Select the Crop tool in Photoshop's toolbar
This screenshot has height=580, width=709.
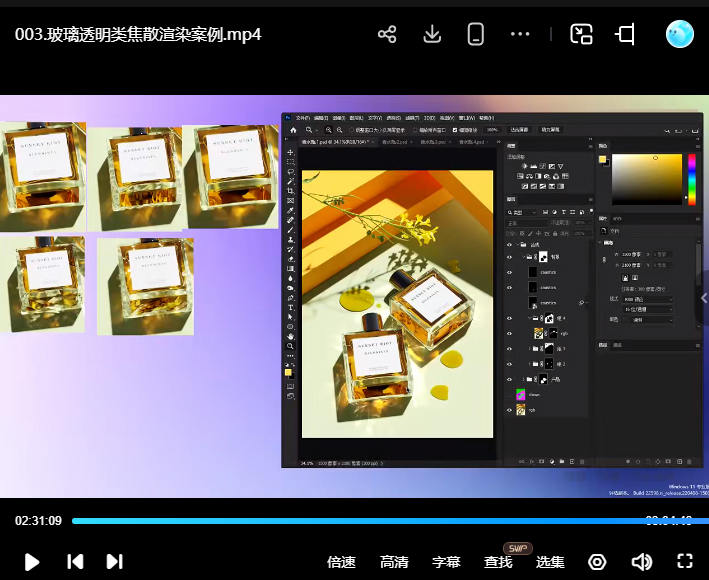pos(290,191)
